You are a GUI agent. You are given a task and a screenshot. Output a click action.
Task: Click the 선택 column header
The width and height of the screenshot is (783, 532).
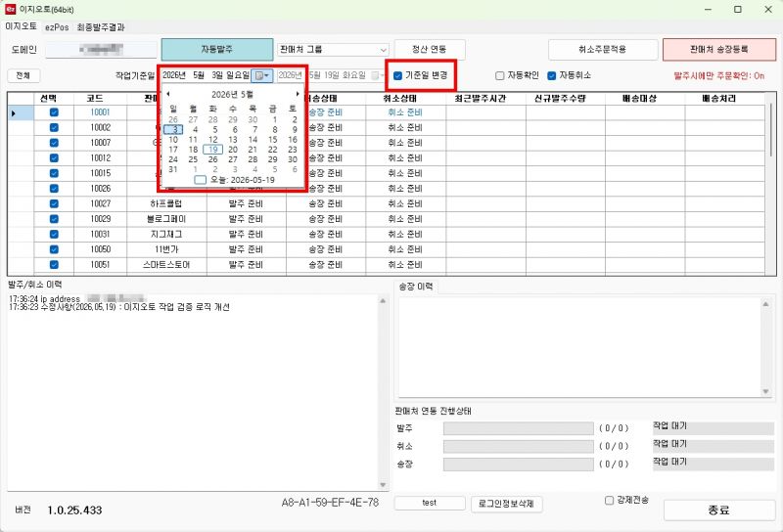(48, 99)
